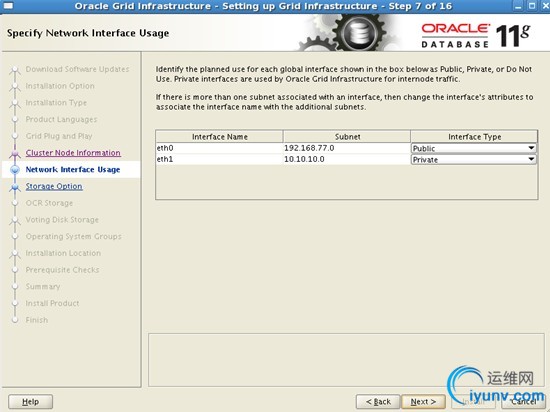This screenshot has height=412, width=550.
Task: Open the Storage Option step
Action: pos(54,186)
